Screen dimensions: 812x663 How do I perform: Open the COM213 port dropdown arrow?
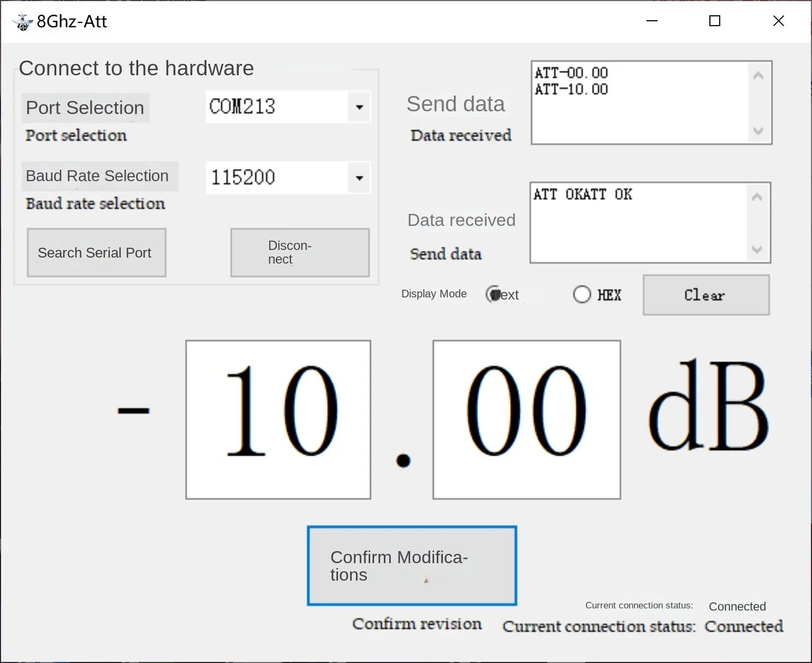point(359,107)
